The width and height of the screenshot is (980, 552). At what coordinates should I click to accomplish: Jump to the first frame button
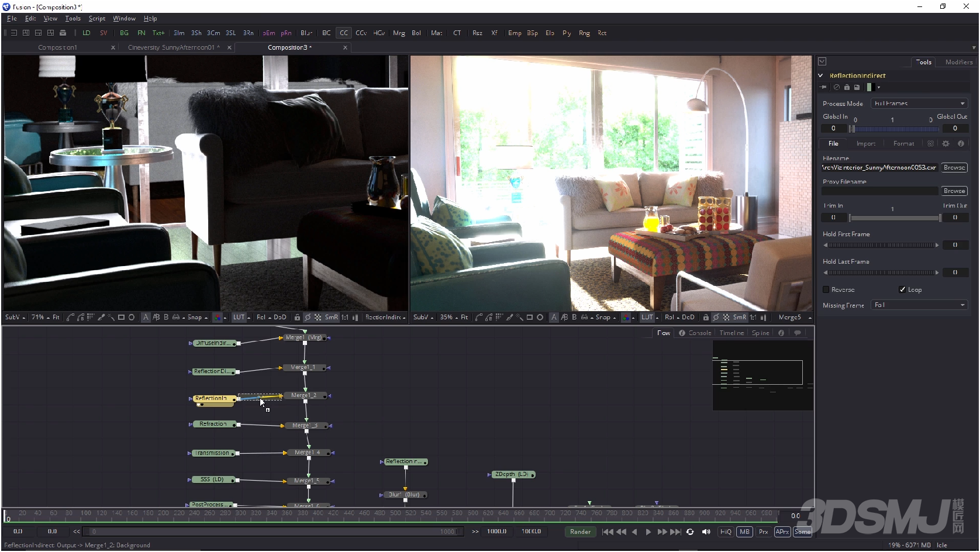(x=608, y=532)
